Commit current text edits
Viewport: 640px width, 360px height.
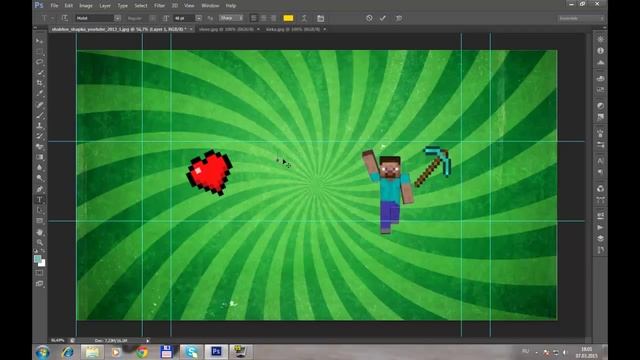pos(383,18)
